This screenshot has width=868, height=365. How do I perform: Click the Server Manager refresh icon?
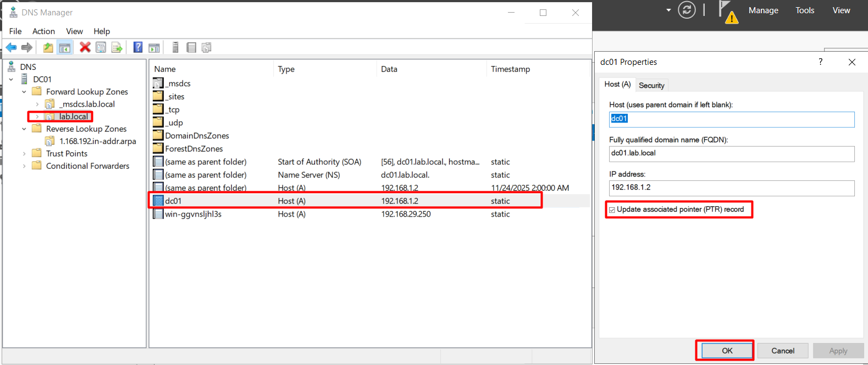pos(686,10)
